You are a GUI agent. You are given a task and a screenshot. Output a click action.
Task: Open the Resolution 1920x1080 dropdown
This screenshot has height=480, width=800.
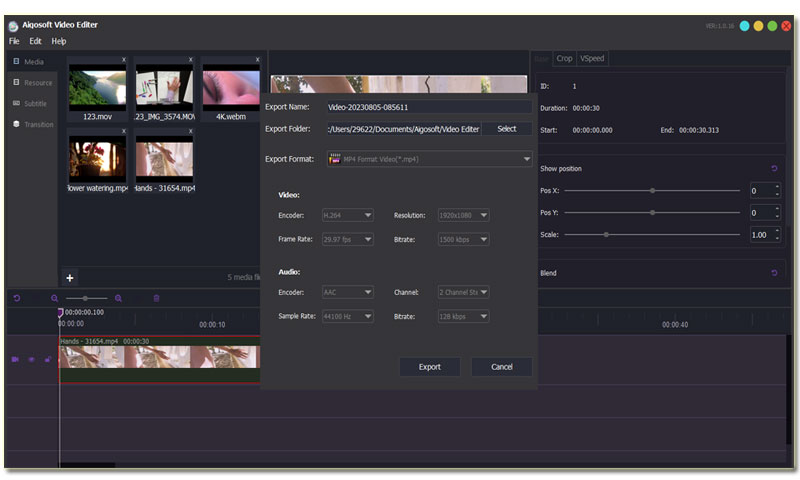[x=463, y=215]
